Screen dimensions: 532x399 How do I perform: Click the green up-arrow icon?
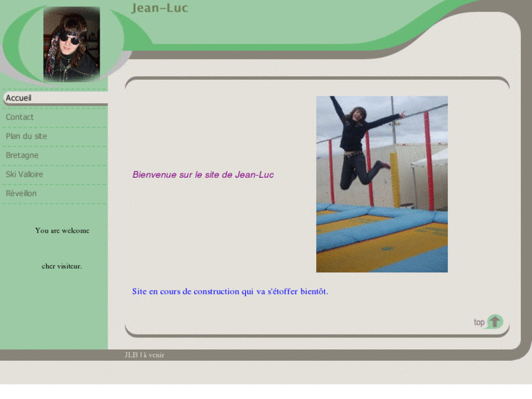(x=495, y=321)
